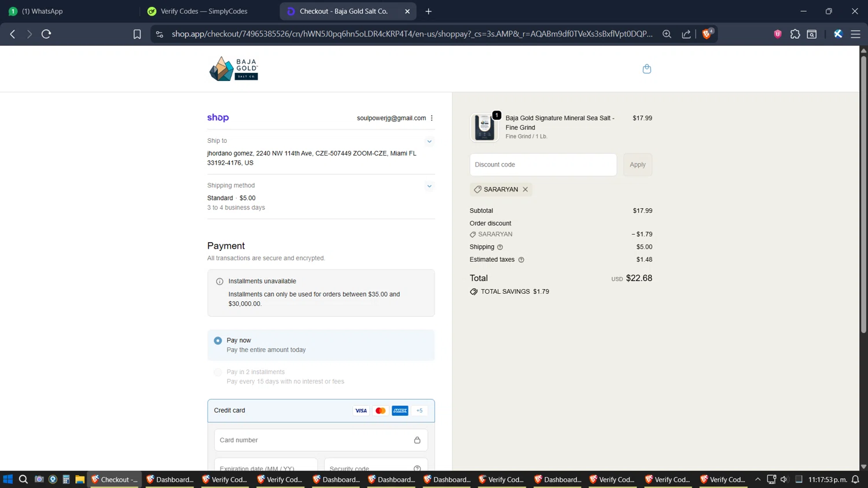Click the page vertical scrollbar
The height and width of the screenshot is (488, 868).
pyautogui.click(x=863, y=194)
